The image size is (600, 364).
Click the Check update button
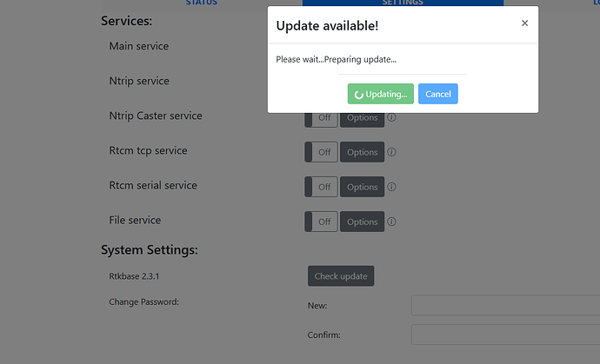tap(341, 276)
